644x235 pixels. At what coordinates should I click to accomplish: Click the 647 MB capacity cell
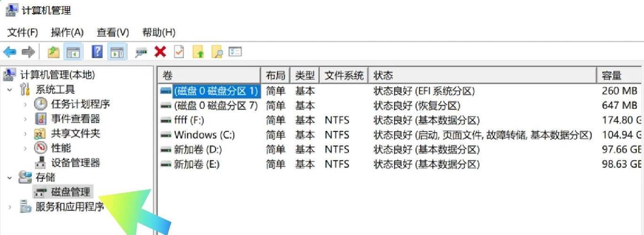click(620, 105)
